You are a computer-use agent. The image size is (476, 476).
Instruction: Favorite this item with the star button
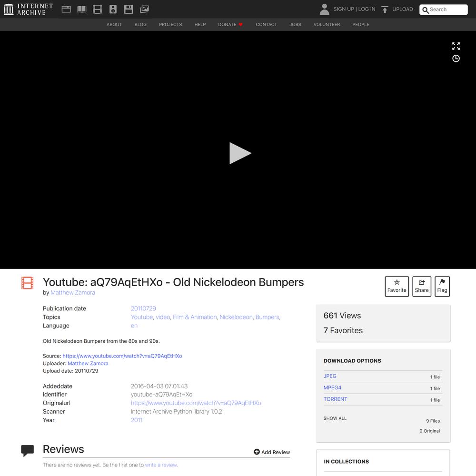pos(397,286)
